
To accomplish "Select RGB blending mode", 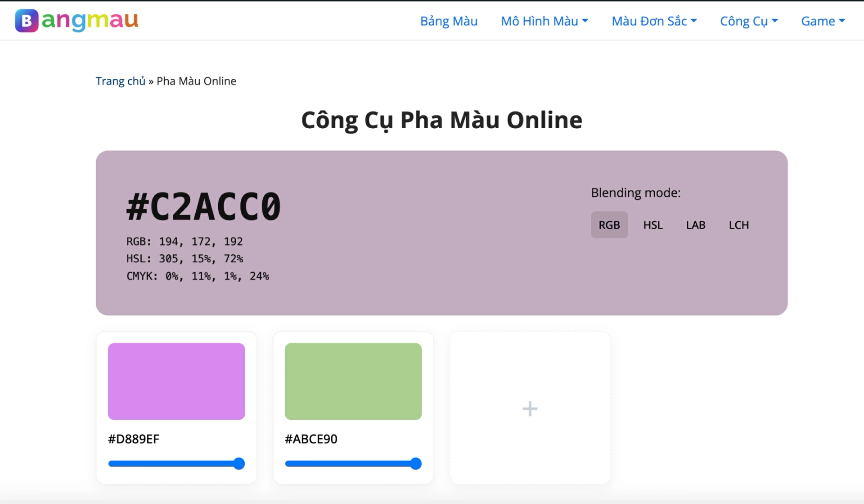I will pyautogui.click(x=609, y=225).
